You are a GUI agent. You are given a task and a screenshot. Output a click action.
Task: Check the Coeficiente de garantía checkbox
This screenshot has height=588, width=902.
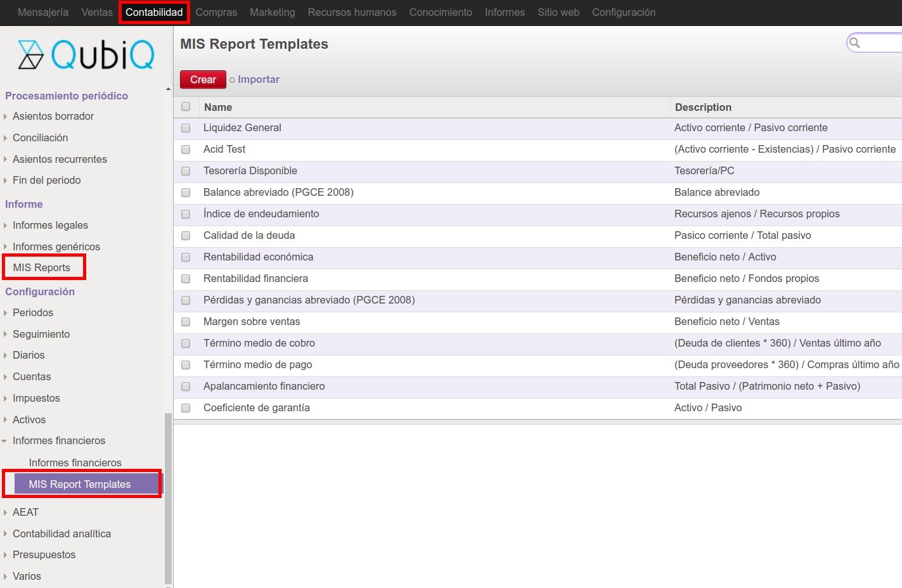[186, 408]
